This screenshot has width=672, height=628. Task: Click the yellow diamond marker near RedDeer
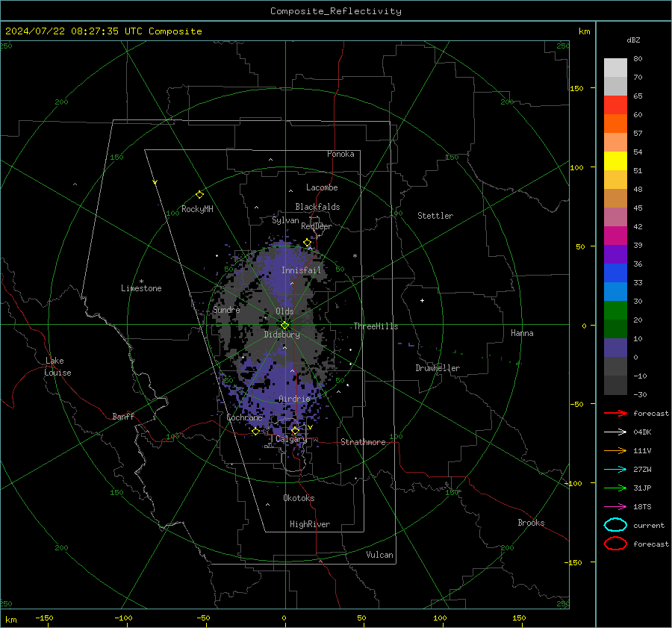[307, 243]
